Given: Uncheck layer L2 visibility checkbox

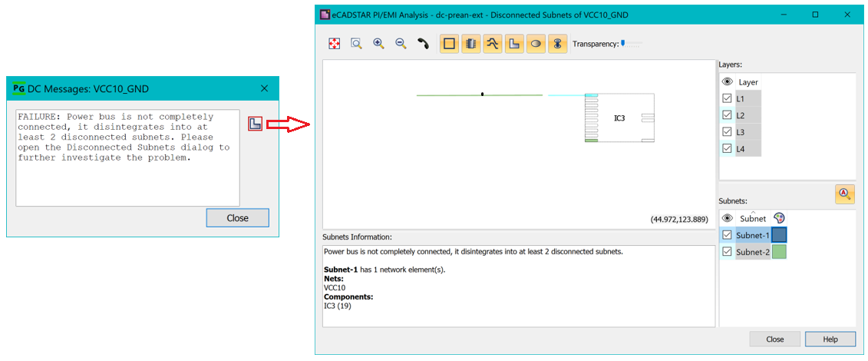Looking at the screenshot, I should coord(727,115).
